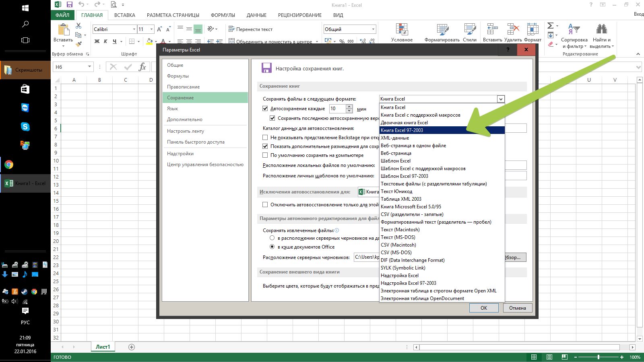Choose Электронная таблица OpenDocument format
This screenshot has height=362, width=644.
pyautogui.click(x=442, y=298)
